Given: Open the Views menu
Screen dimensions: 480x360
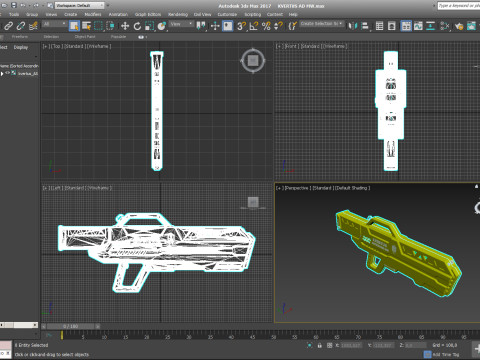Looking at the screenshot, I should click(x=51, y=14).
